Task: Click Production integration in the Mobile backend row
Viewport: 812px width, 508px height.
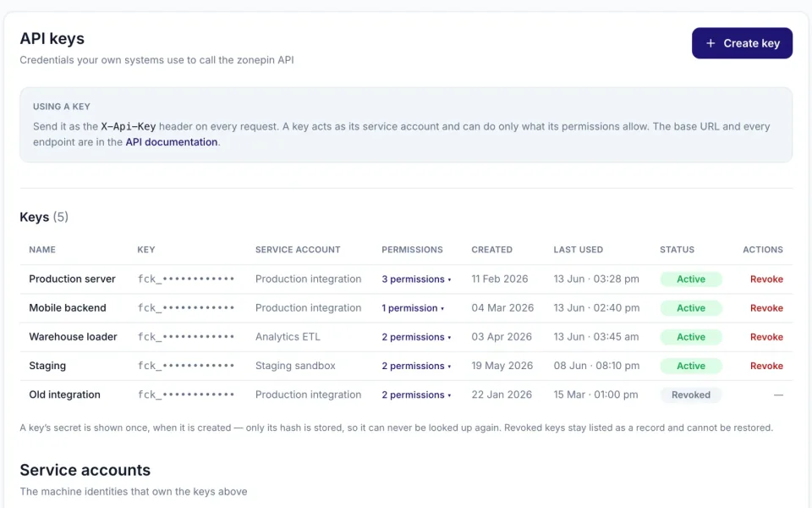Action: pos(308,308)
